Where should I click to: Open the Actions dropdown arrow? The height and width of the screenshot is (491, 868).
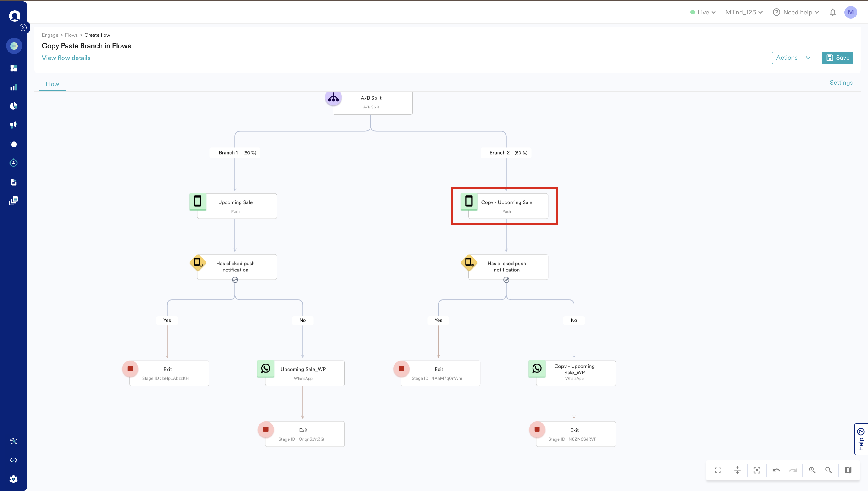(808, 58)
